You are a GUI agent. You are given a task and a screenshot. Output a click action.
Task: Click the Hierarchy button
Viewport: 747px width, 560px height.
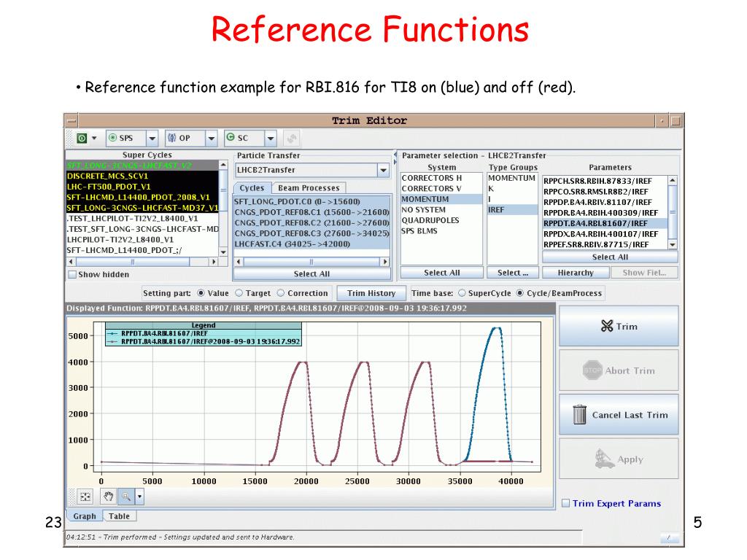click(x=576, y=273)
